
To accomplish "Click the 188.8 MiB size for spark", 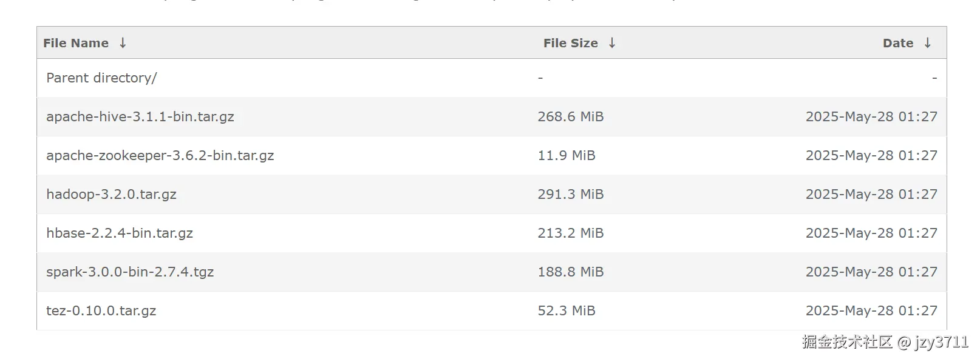I will pyautogui.click(x=570, y=272).
